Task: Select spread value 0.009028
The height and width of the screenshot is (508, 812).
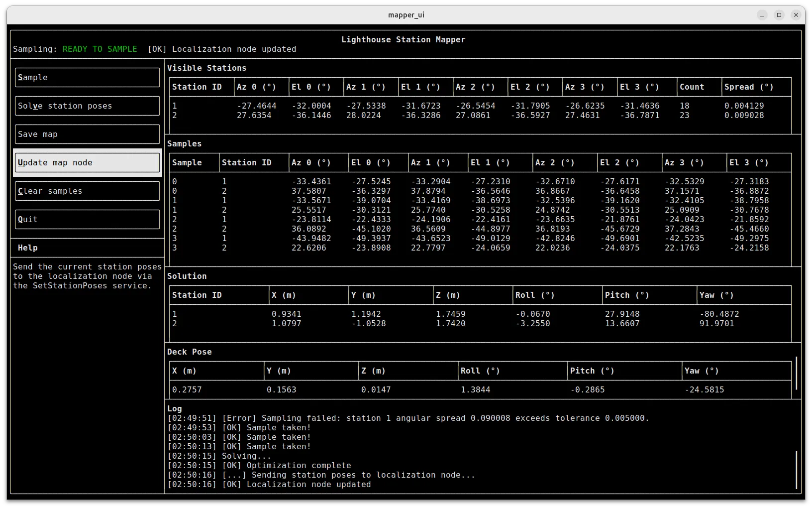Action: (744, 116)
